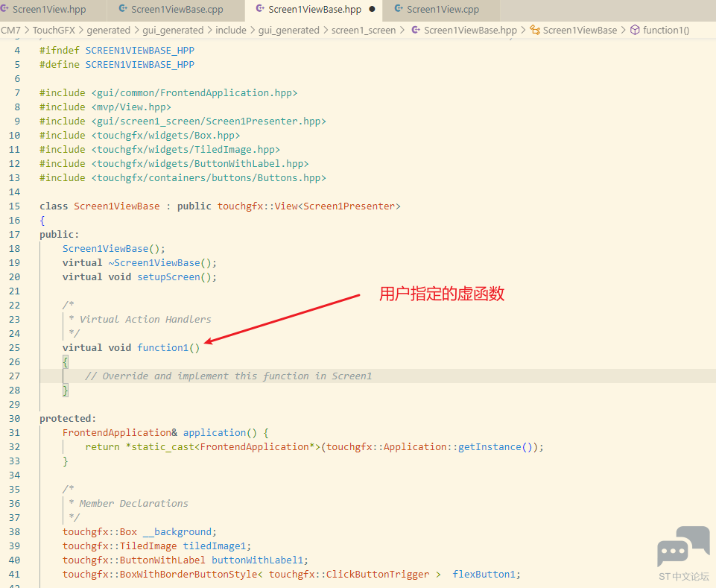Screen dimensions: 716x588
Task: Click the ST forum chat bubble logo
Action: (682, 546)
